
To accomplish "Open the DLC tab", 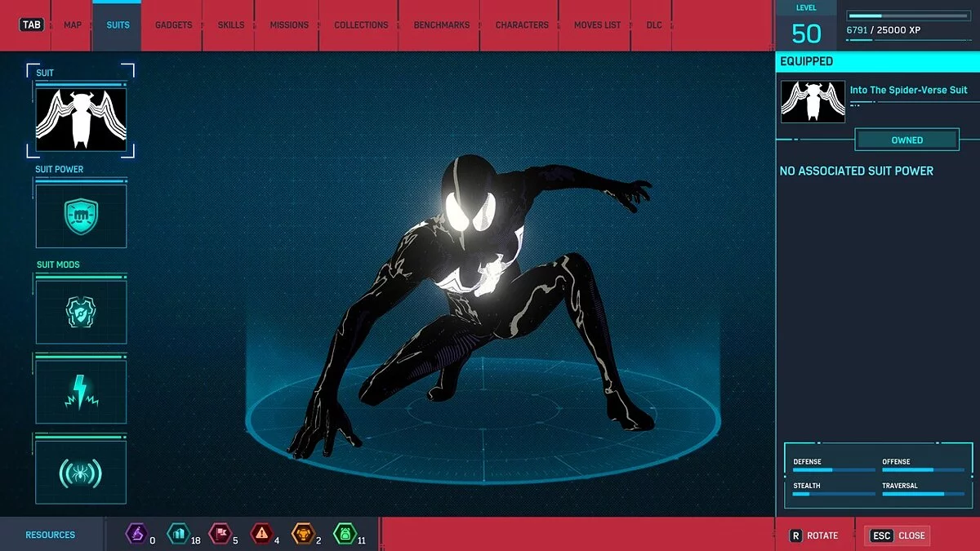I will pos(654,25).
